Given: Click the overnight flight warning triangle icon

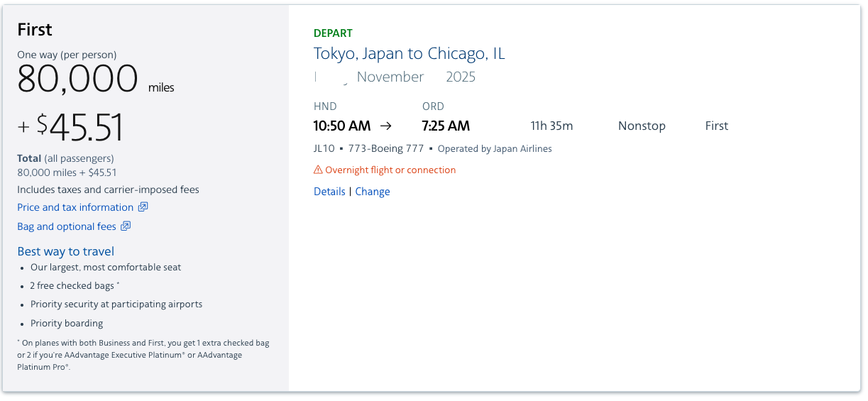Looking at the screenshot, I should click(x=318, y=170).
